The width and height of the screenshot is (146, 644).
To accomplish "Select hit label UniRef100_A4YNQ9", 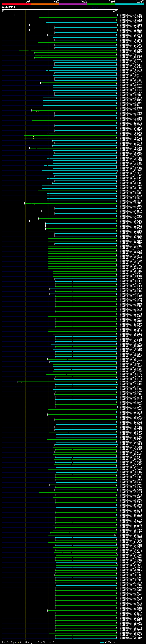I will (131, 585).
